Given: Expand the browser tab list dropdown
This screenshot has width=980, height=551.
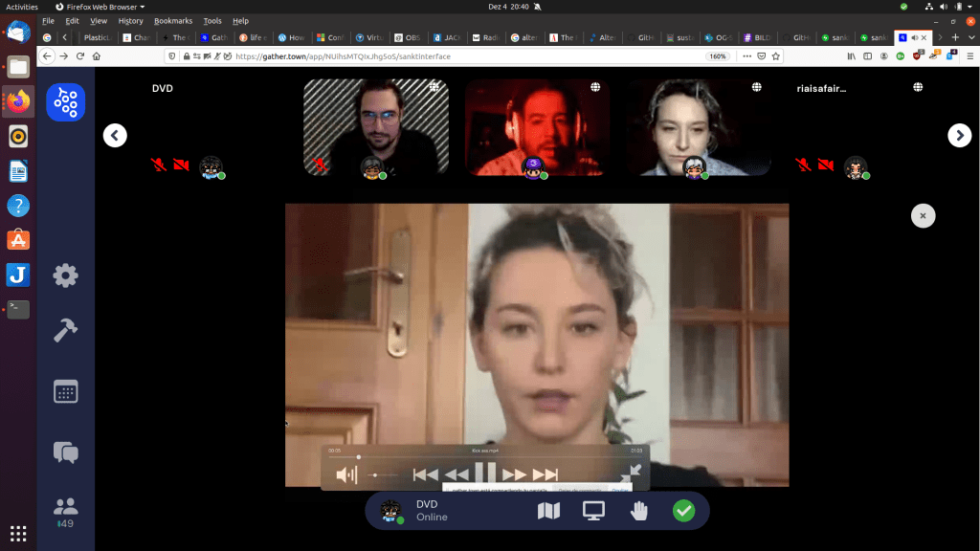Looking at the screenshot, I should click(971, 37).
